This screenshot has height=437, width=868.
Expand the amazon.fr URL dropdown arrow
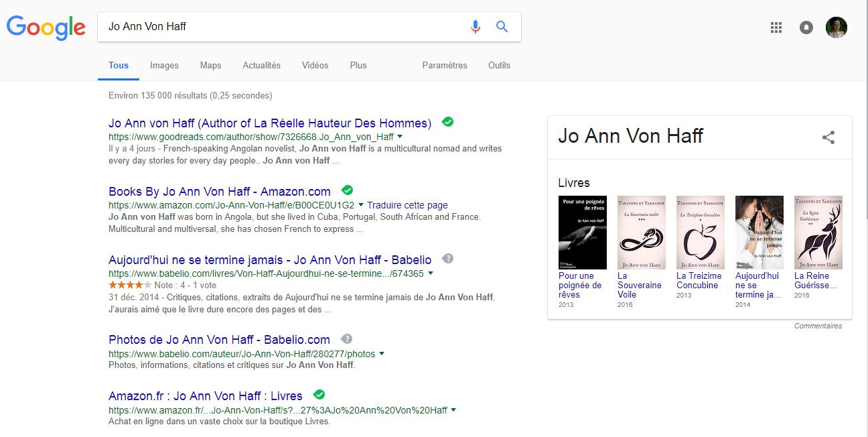(x=453, y=410)
